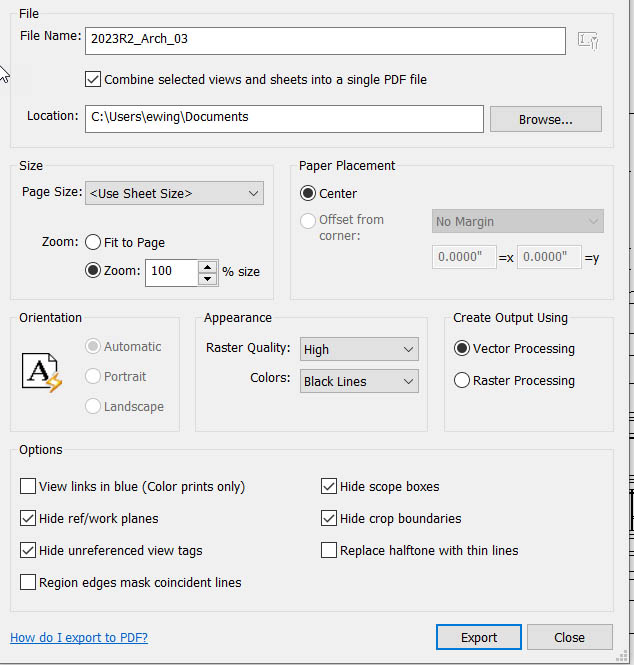This screenshot has width=634, height=665.
Task: Uncheck Hide ref/work planes
Action: 28,518
